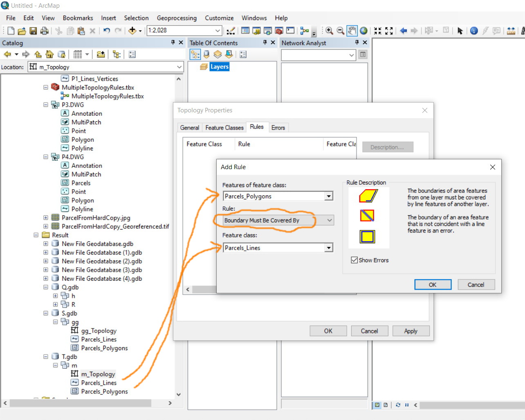Open the Network Analyst layer dropdown

click(x=352, y=55)
